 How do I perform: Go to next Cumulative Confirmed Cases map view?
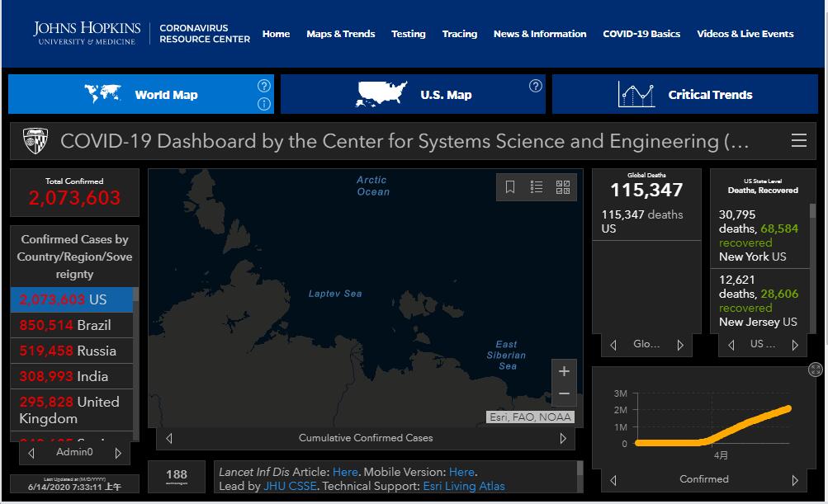coord(563,439)
